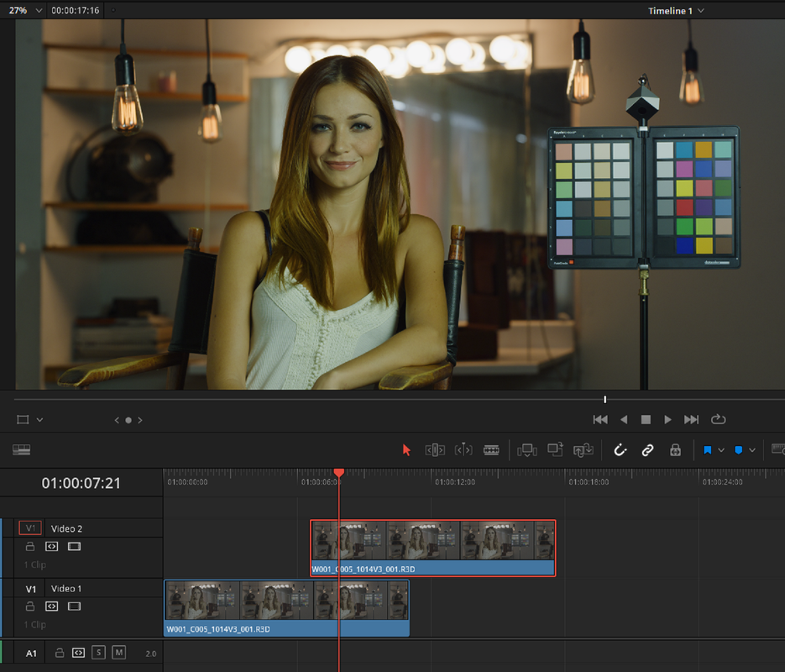
Task: Click the Replace Clip icon
Action: pyautogui.click(x=584, y=450)
